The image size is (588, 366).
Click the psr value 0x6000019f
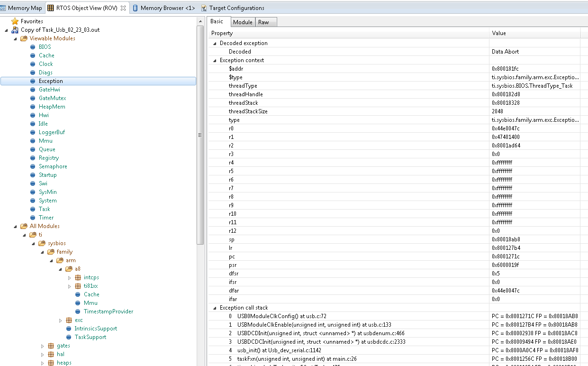pos(505,265)
